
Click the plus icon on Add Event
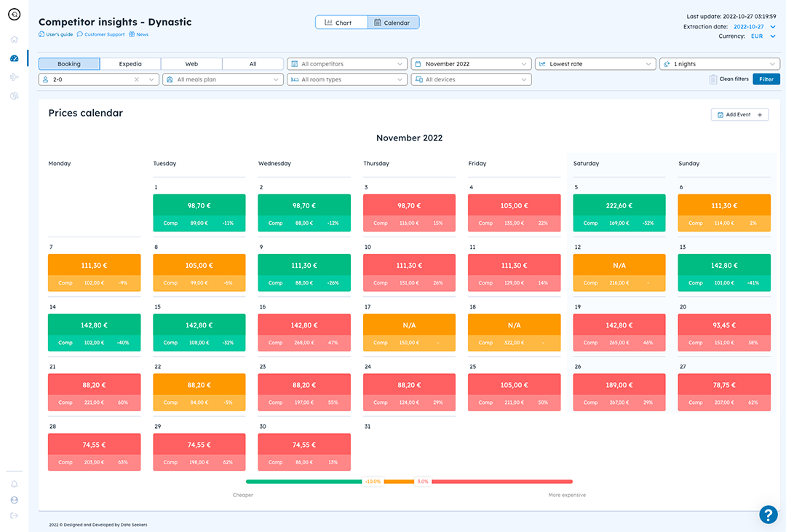tap(760, 115)
